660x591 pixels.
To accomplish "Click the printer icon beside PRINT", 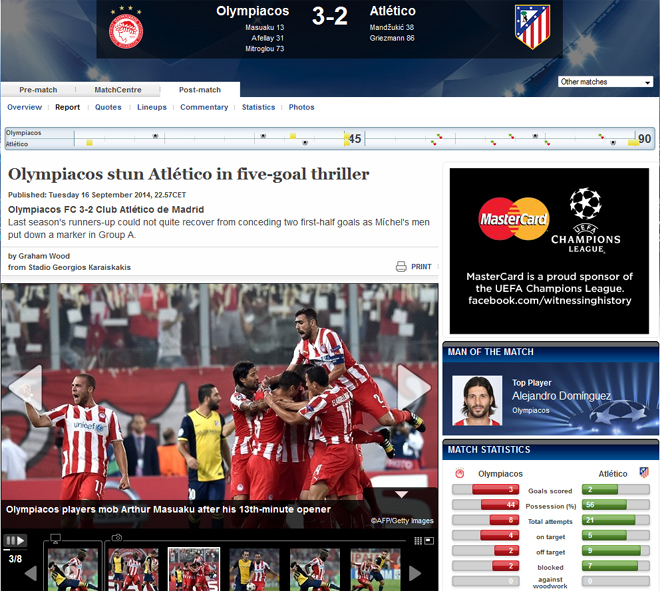I will click(x=401, y=267).
